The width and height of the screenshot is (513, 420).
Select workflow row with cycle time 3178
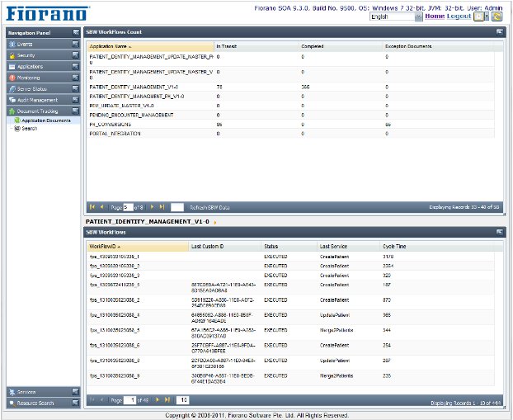(291, 257)
